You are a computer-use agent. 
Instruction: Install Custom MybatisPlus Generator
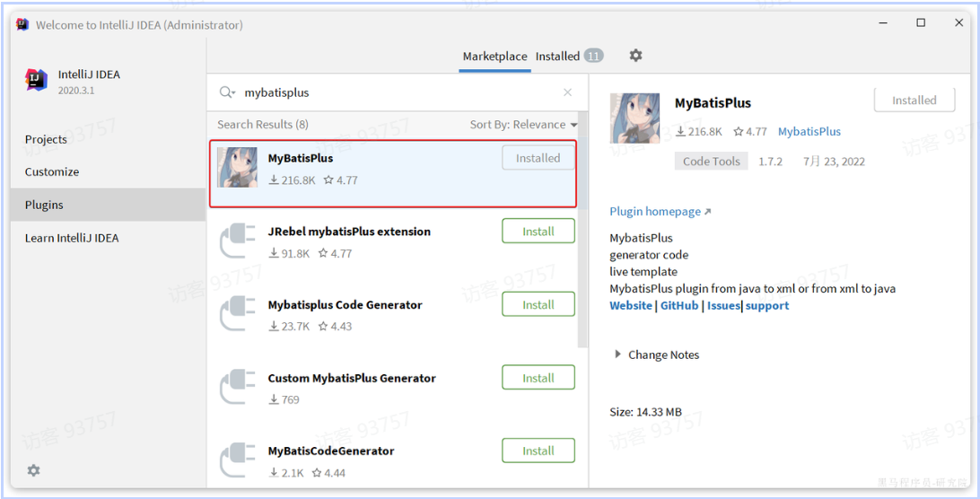tap(538, 378)
